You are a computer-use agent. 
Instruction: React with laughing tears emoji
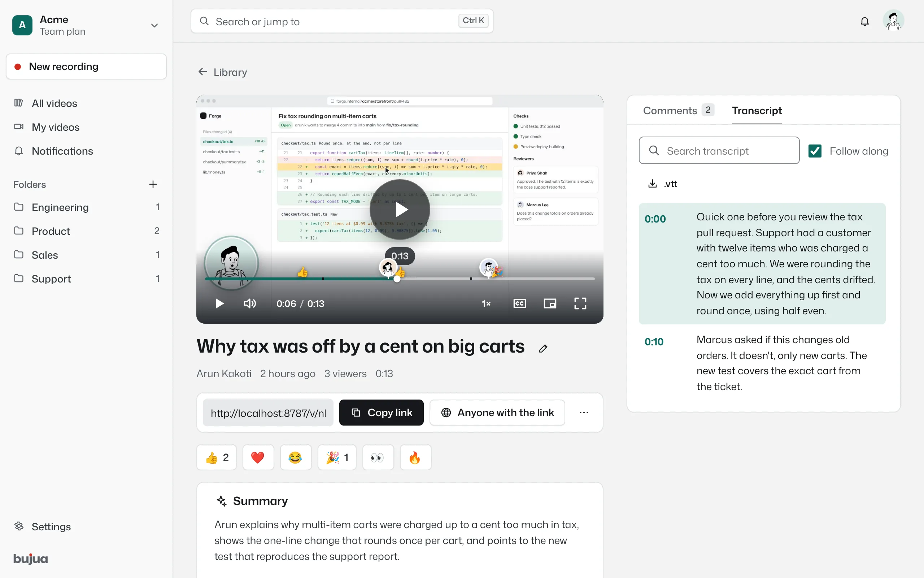click(x=296, y=457)
